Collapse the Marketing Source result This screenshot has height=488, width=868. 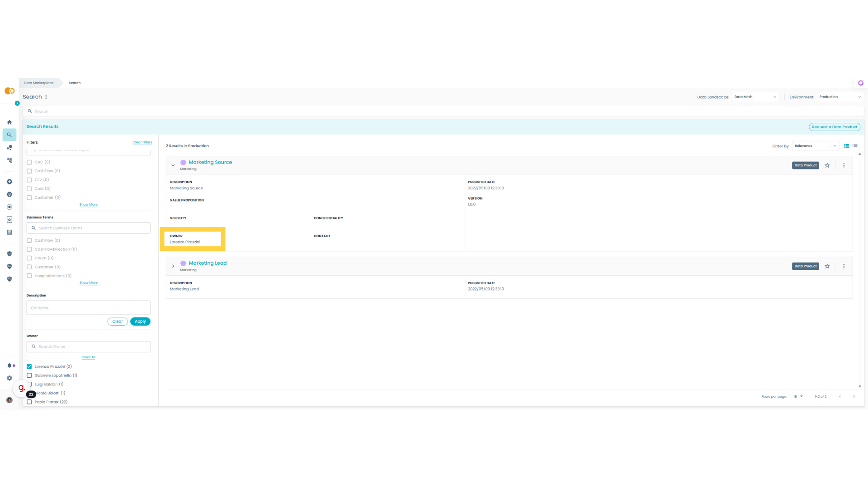click(x=173, y=165)
